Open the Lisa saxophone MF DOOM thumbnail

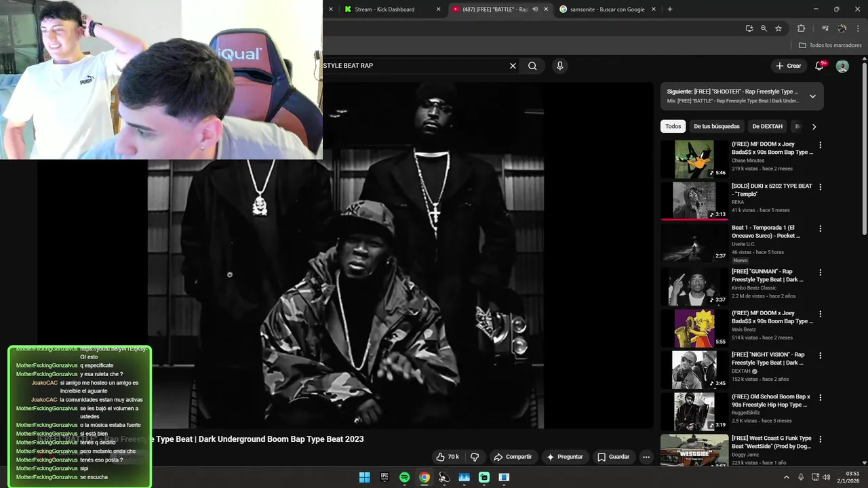694,328
